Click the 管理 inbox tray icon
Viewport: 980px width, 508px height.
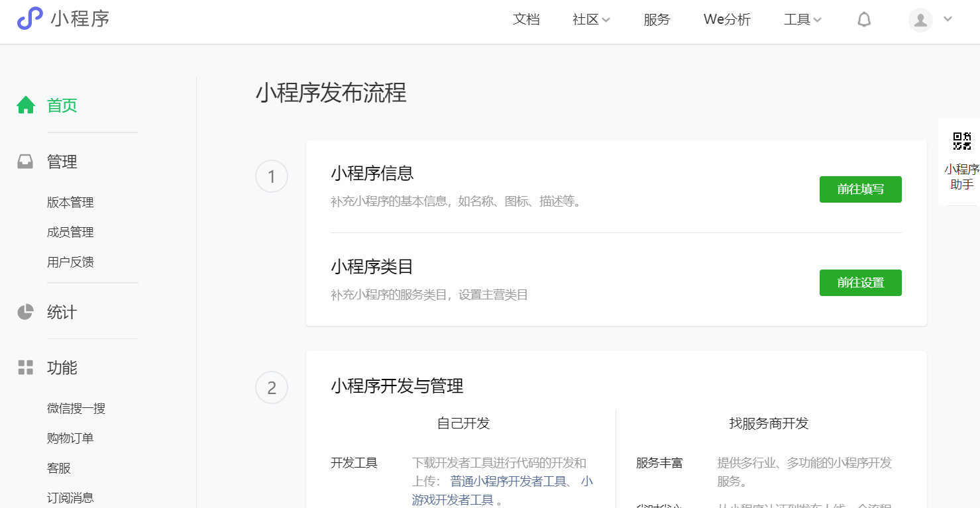pyautogui.click(x=25, y=162)
